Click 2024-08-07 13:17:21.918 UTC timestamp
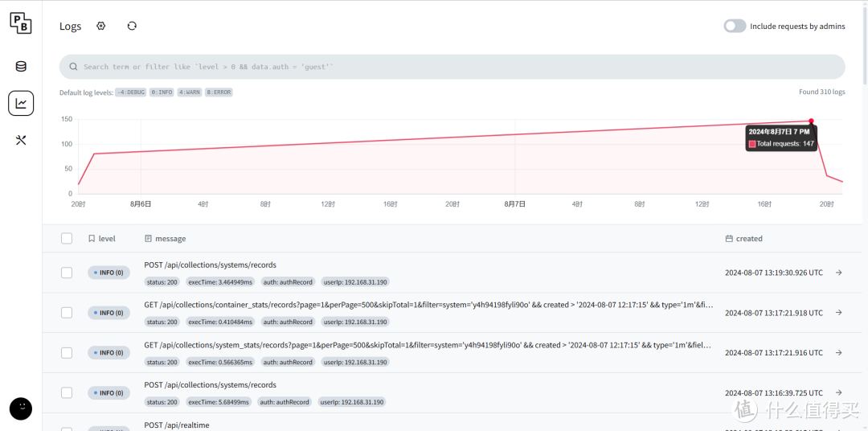 (774, 313)
